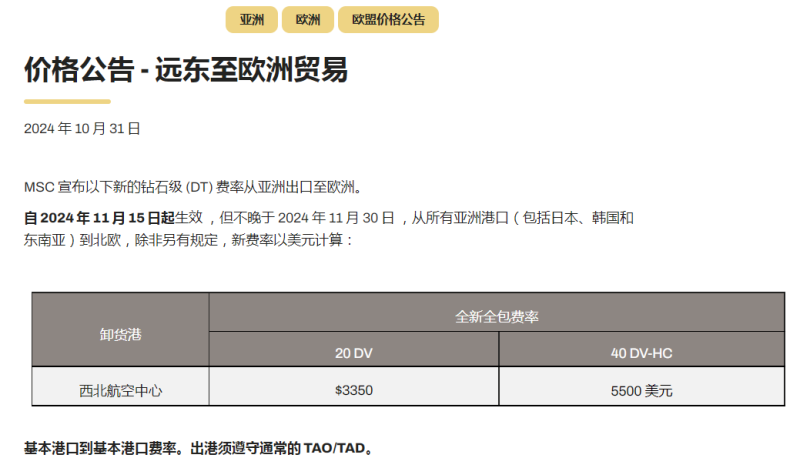Open the 欧盟价格公告 tag

pos(388,20)
